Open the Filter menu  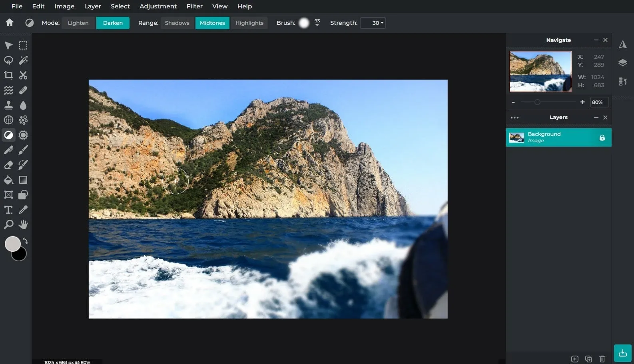(194, 6)
